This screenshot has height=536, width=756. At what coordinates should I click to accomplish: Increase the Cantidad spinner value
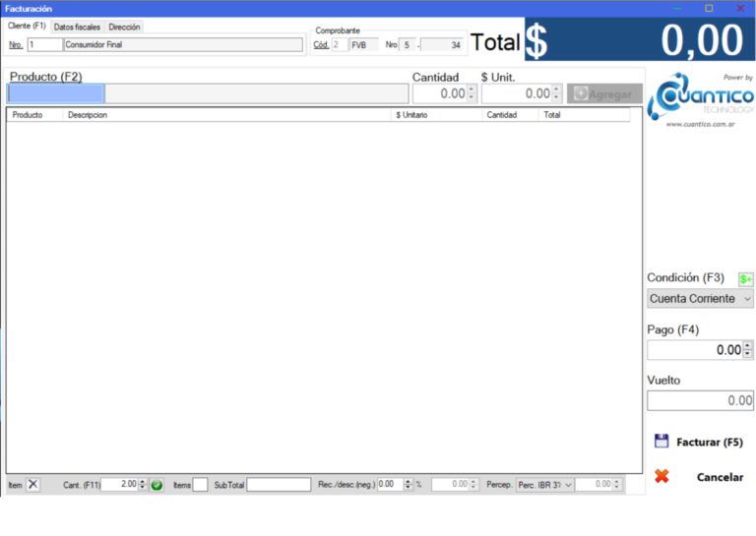pyautogui.click(x=472, y=89)
